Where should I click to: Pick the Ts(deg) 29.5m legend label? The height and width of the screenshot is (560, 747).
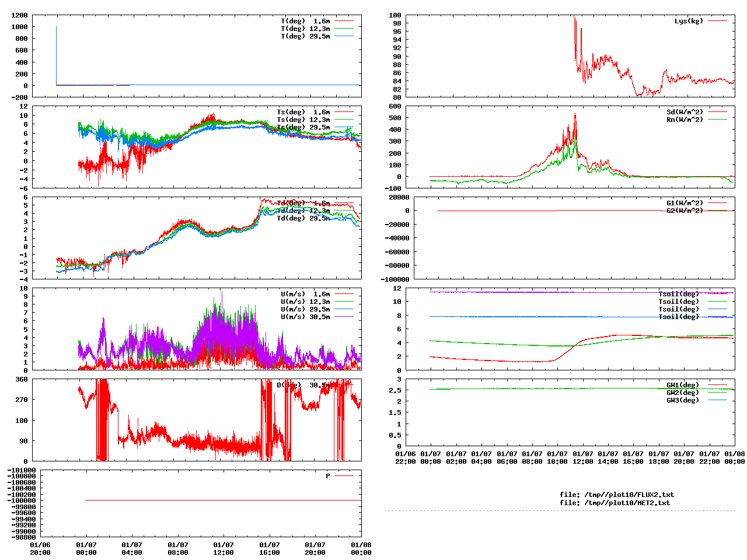pos(303,127)
